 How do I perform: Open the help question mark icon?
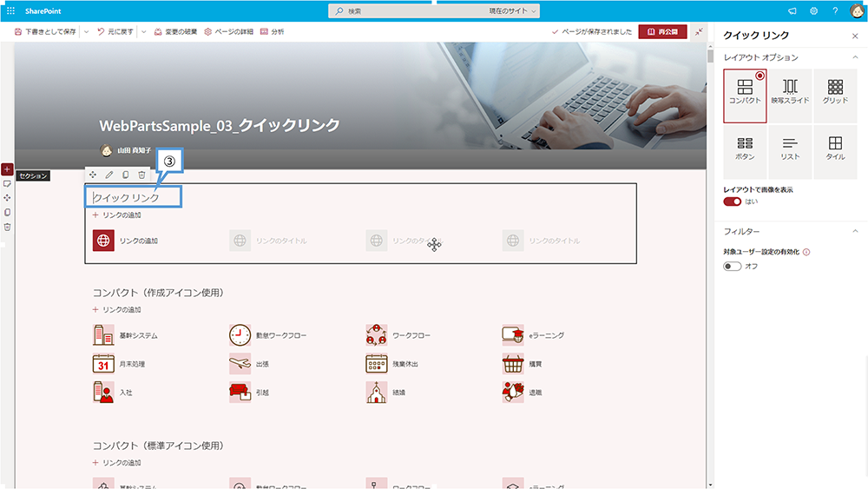pyautogui.click(x=835, y=10)
